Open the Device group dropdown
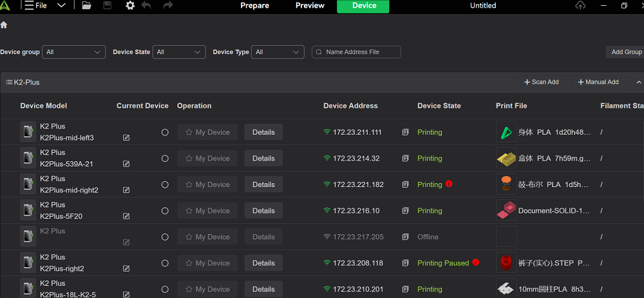Image resolution: width=644 pixels, height=298 pixels. pos(73,52)
